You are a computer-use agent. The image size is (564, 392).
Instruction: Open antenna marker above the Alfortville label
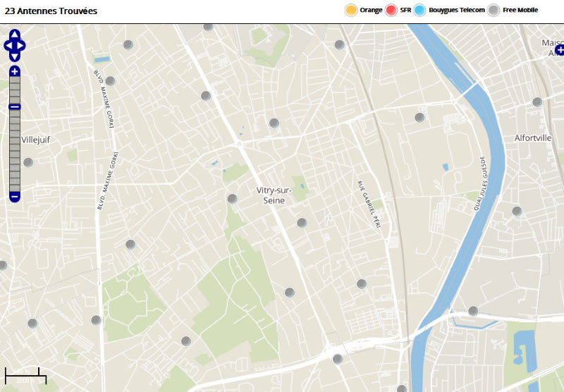[x=537, y=102]
